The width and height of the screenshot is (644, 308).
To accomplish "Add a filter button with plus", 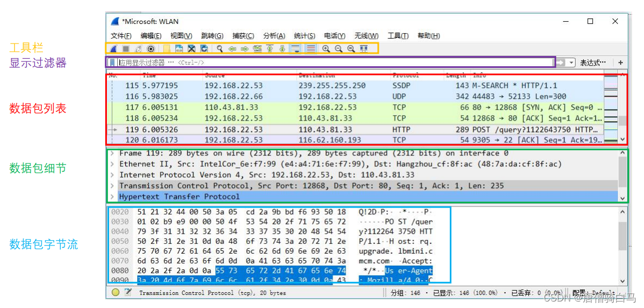I will pos(620,62).
